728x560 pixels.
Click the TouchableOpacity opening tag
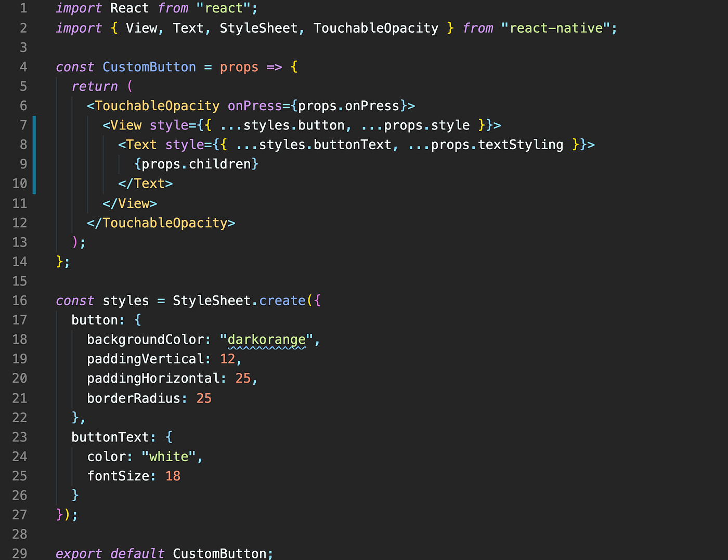coord(154,106)
